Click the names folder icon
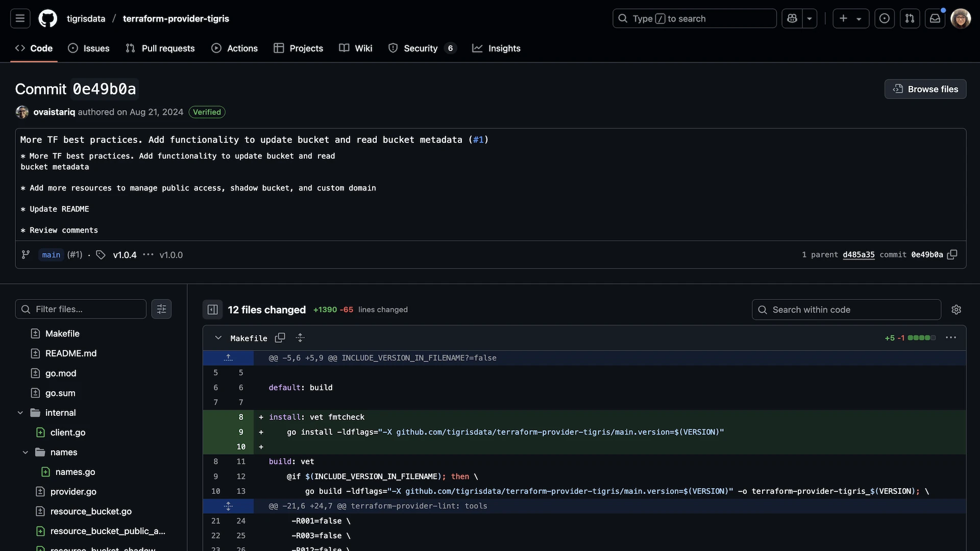This screenshot has height=551, width=980. tap(40, 453)
